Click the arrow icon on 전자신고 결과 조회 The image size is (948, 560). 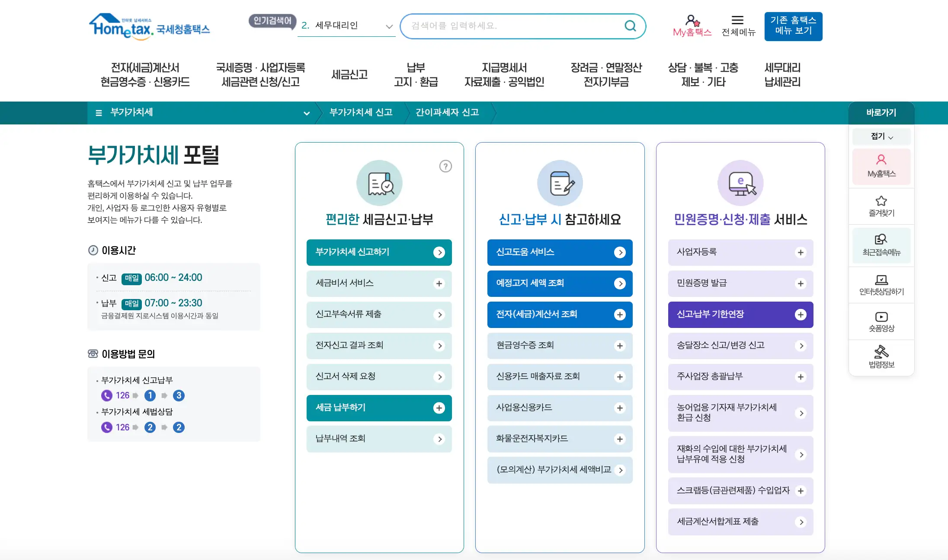(439, 346)
